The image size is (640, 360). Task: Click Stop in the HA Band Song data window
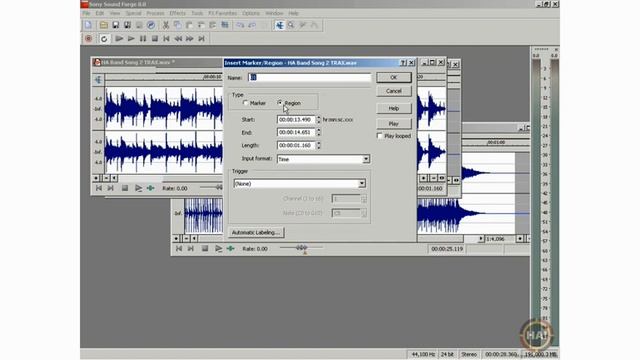coord(125,188)
